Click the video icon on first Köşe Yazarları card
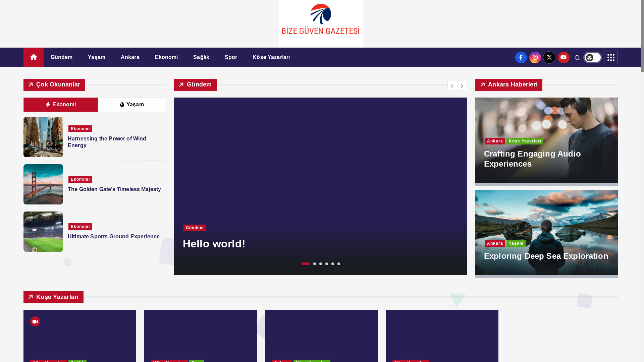 [35, 321]
